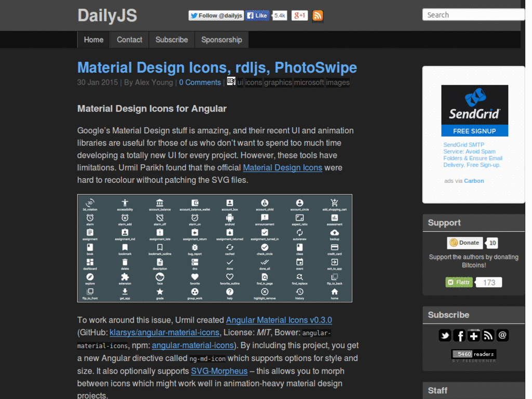Screen dimensions: 532x399
Task: Click the Follow @dailyjs Twitter button
Action: tap(216, 16)
